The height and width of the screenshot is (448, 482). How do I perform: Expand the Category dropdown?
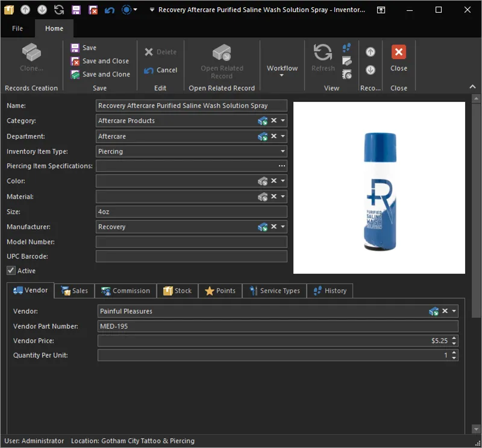[283, 121]
